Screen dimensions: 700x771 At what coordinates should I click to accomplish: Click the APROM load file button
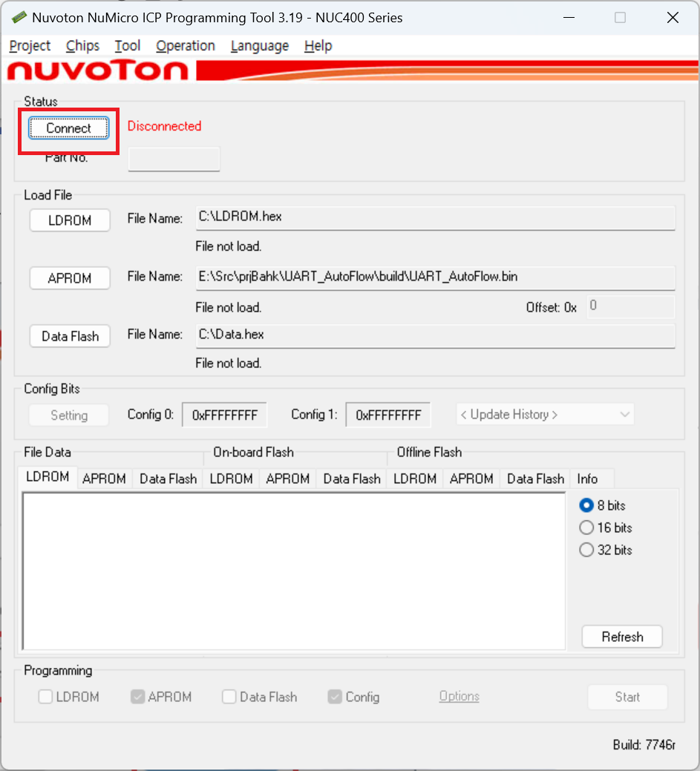point(70,278)
